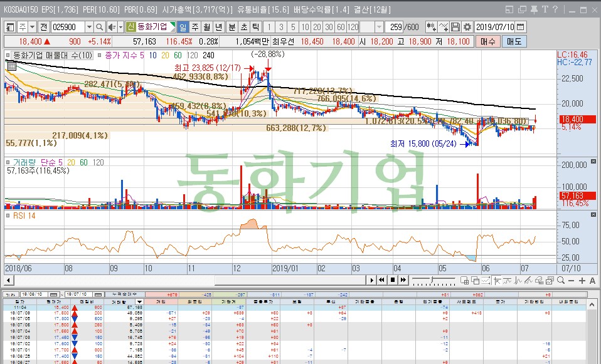Select the 년 yearly chart period

[x=219, y=27]
